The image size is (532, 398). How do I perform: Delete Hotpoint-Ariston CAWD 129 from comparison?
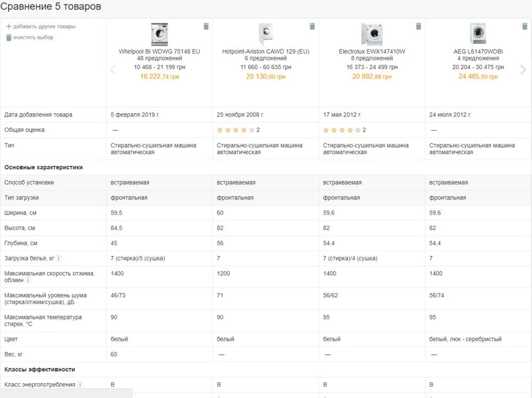tap(313, 27)
